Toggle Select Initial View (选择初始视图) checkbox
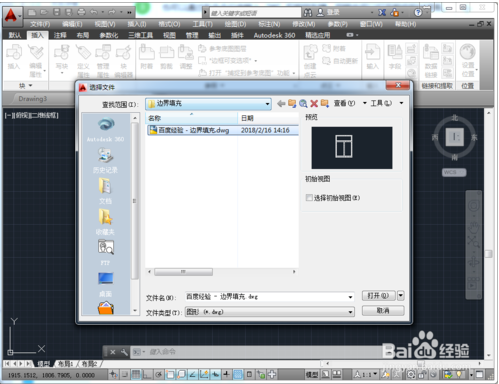Screen dimensions: 499x384 pyautogui.click(x=309, y=198)
